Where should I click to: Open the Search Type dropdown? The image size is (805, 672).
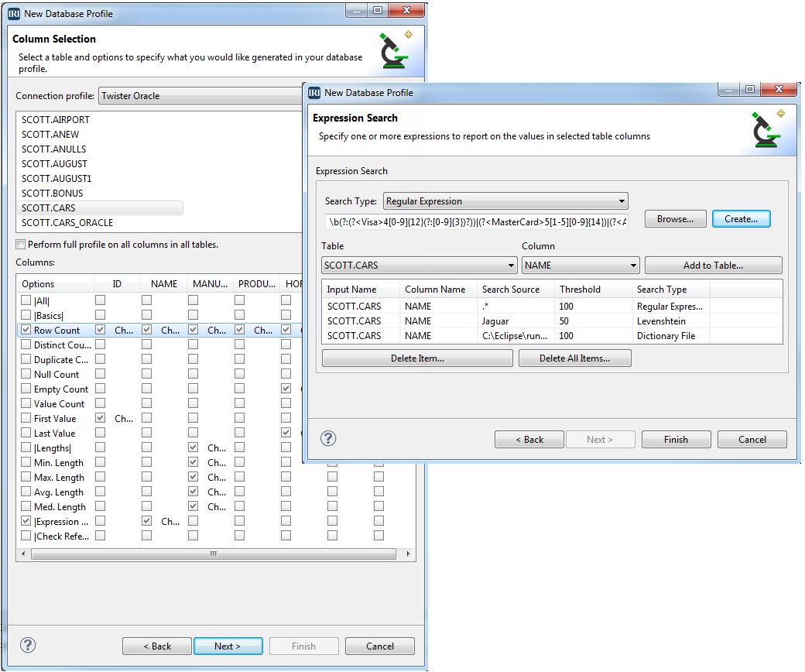click(x=505, y=201)
